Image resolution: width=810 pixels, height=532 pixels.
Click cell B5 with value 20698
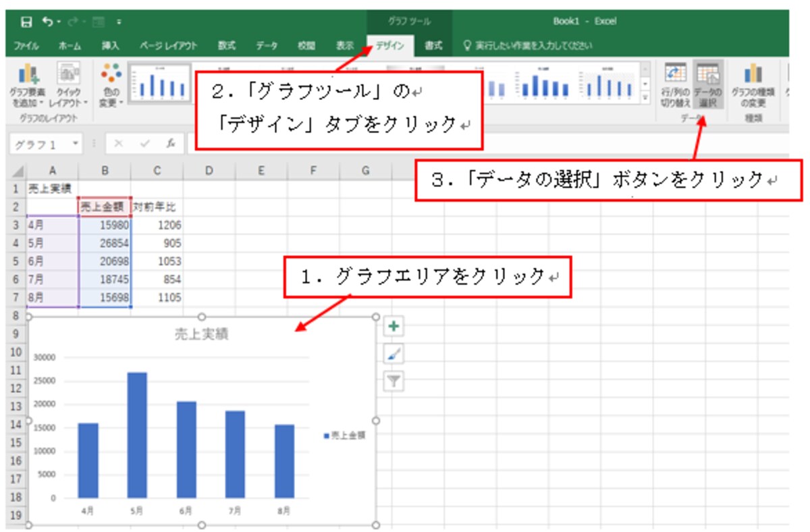pos(105,261)
